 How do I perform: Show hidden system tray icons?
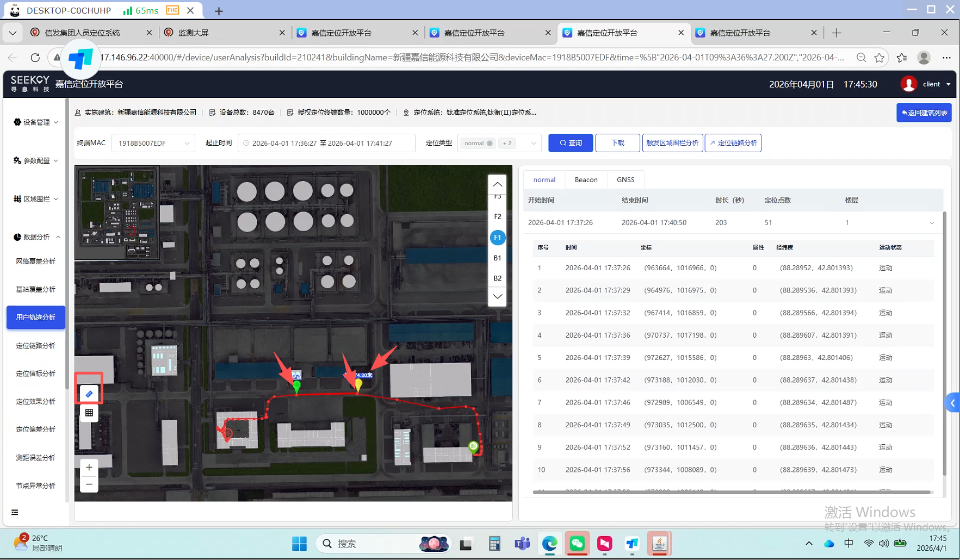point(809,543)
